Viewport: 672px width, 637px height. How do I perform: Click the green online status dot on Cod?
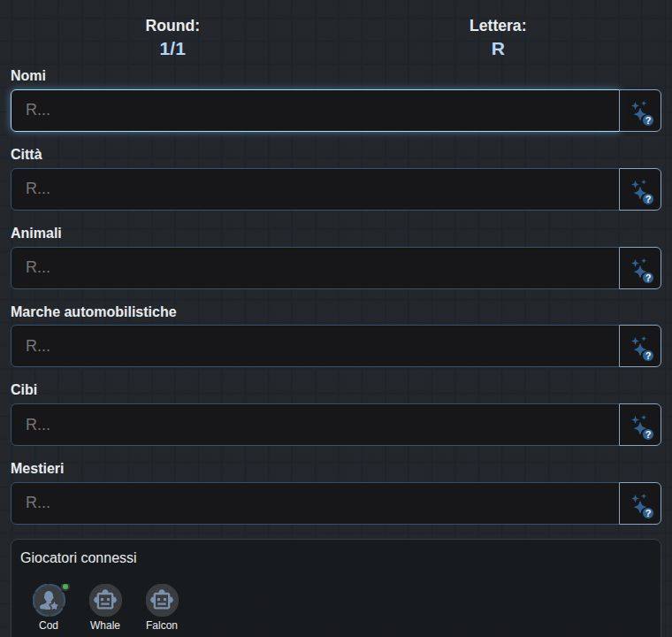[65, 587]
